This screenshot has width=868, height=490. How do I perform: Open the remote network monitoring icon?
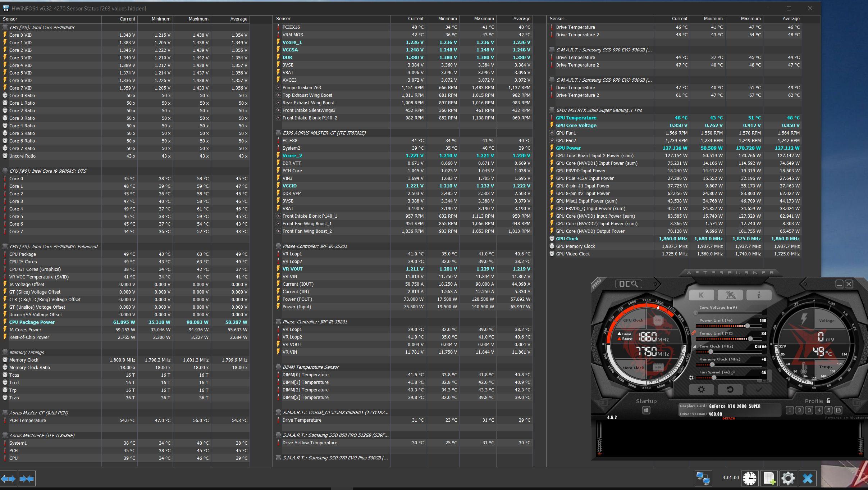703,478
